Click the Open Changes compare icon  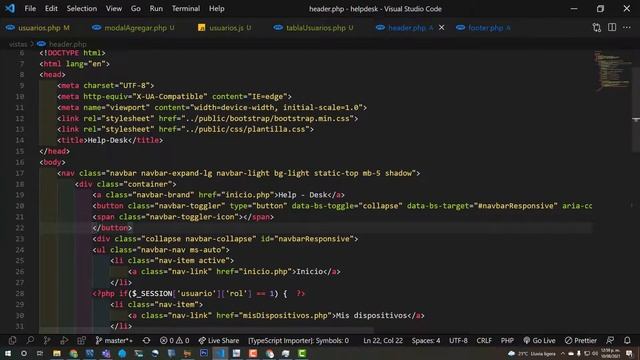click(596, 27)
